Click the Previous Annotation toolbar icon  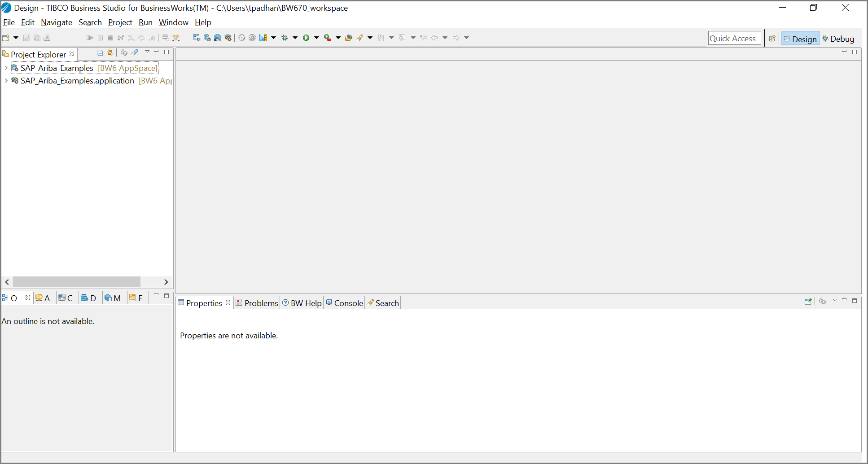tap(403, 38)
